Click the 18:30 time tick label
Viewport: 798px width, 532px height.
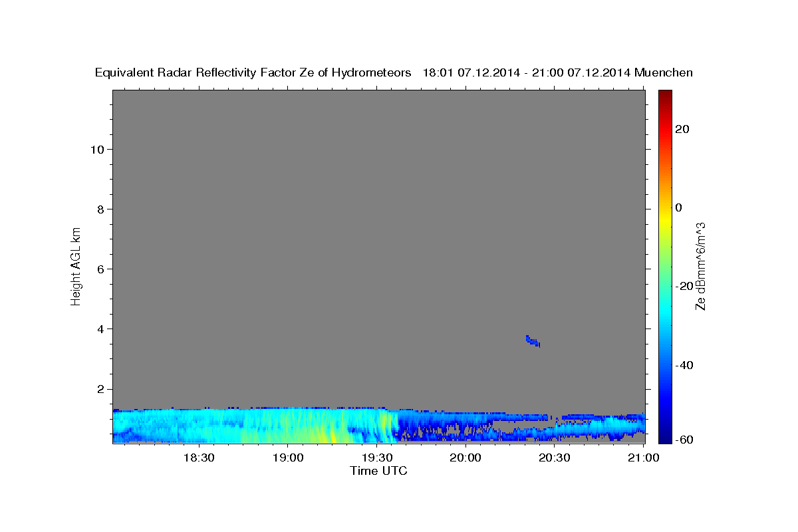pyautogui.click(x=198, y=458)
